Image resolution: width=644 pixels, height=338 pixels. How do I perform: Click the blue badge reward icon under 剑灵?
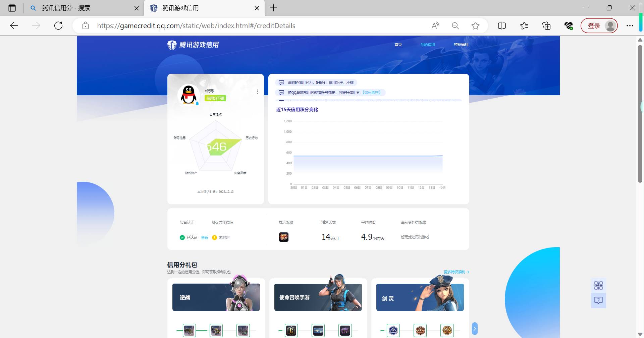[x=393, y=330]
